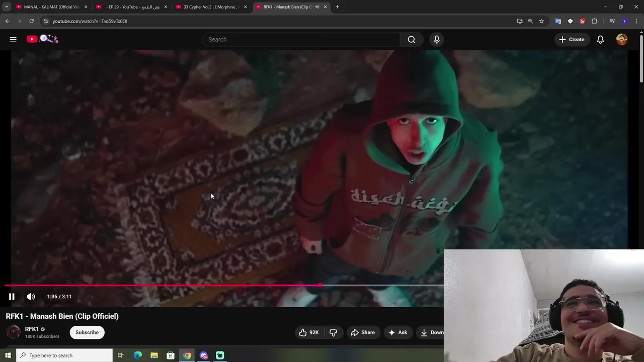644x362 pixels.
Task: Go to YouTube home via the logo
Action: (43, 39)
